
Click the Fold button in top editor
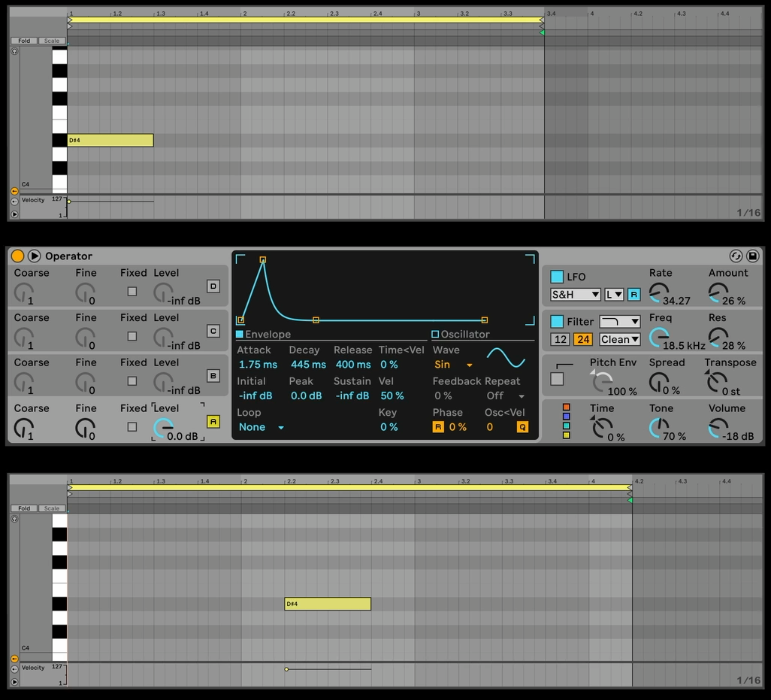click(x=24, y=41)
